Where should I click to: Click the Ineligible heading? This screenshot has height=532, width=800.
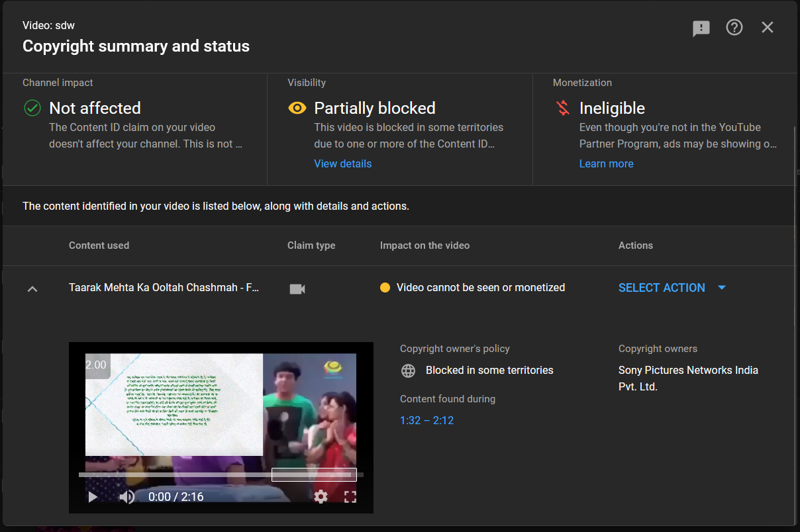(x=612, y=108)
